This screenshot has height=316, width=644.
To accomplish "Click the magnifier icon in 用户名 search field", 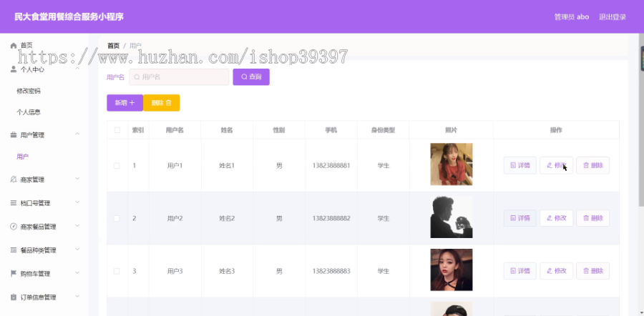I will click(137, 77).
